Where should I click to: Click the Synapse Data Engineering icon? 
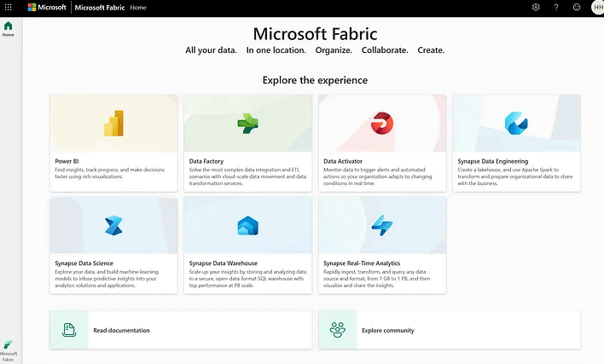coord(516,124)
